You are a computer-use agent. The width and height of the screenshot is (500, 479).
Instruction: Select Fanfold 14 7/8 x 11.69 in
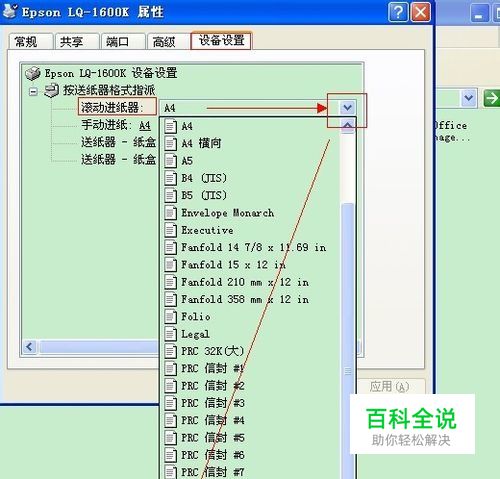point(251,247)
